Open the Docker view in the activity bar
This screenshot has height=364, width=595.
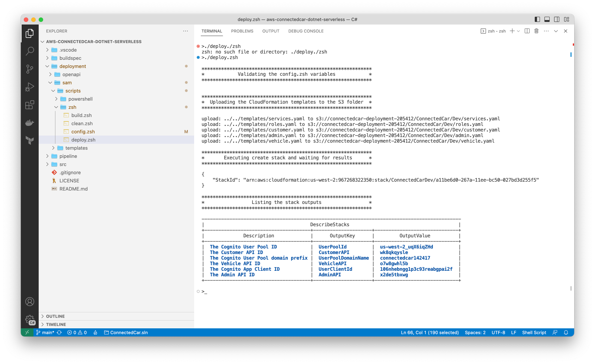click(30, 123)
